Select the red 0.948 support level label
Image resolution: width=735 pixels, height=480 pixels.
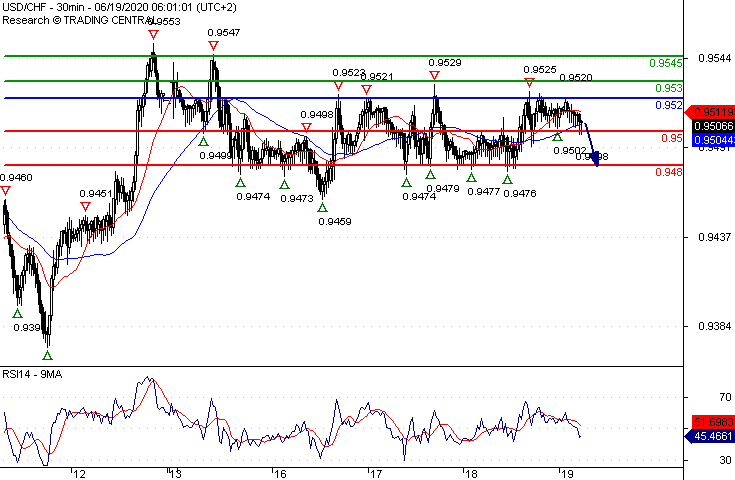pos(668,172)
